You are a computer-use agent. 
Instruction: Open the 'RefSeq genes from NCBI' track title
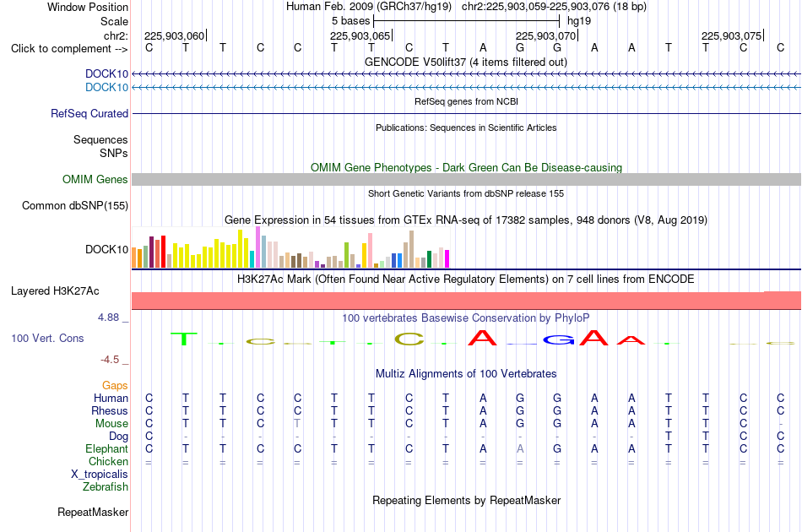(466, 101)
